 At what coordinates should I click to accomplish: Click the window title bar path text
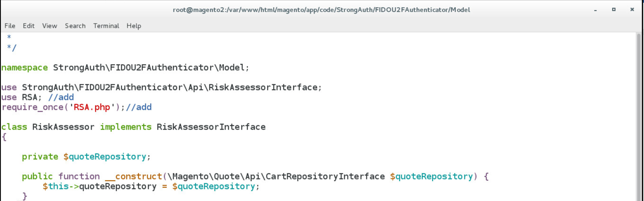click(x=321, y=10)
